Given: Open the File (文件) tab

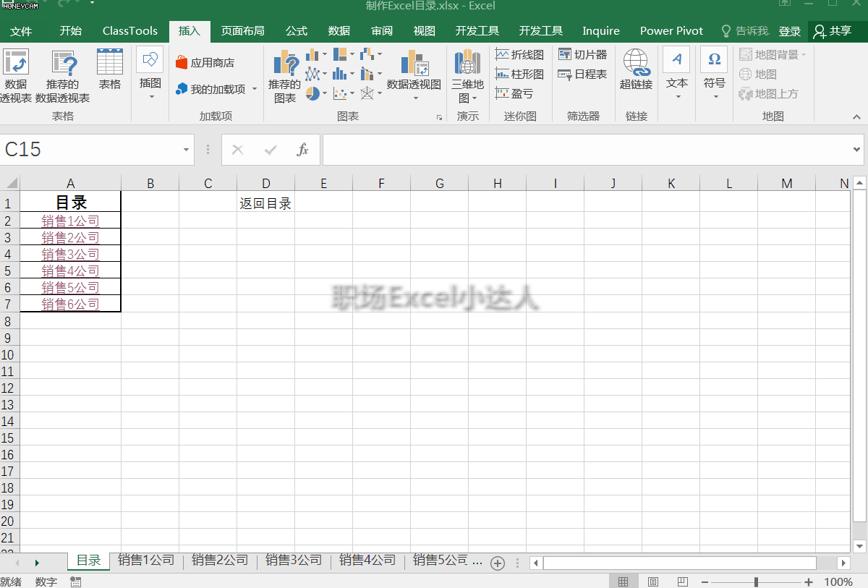Looking at the screenshot, I should tap(21, 31).
